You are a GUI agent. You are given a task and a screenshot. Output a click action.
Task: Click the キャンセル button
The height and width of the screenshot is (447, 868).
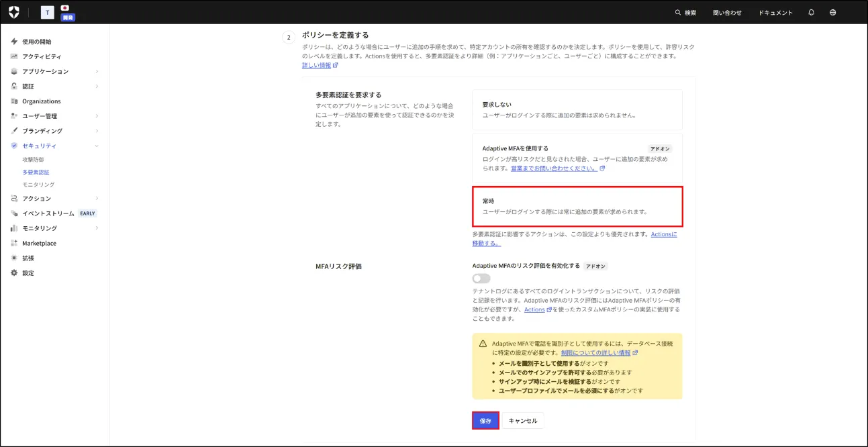click(523, 421)
